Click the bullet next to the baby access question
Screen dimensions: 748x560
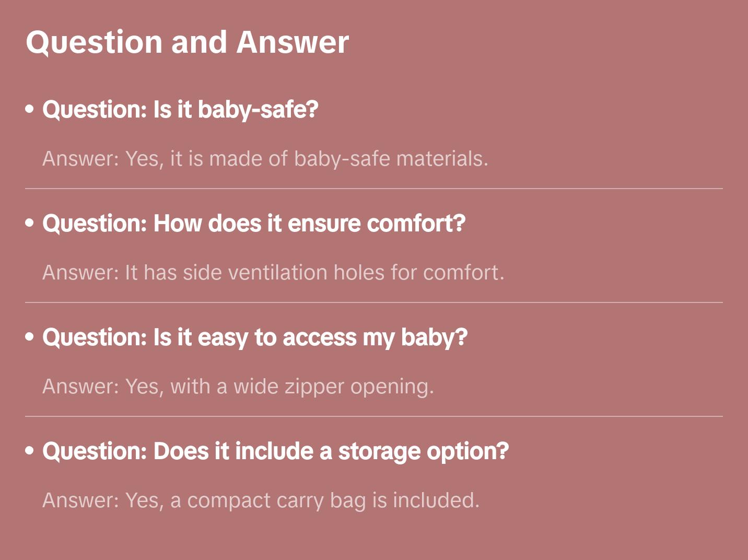30,337
